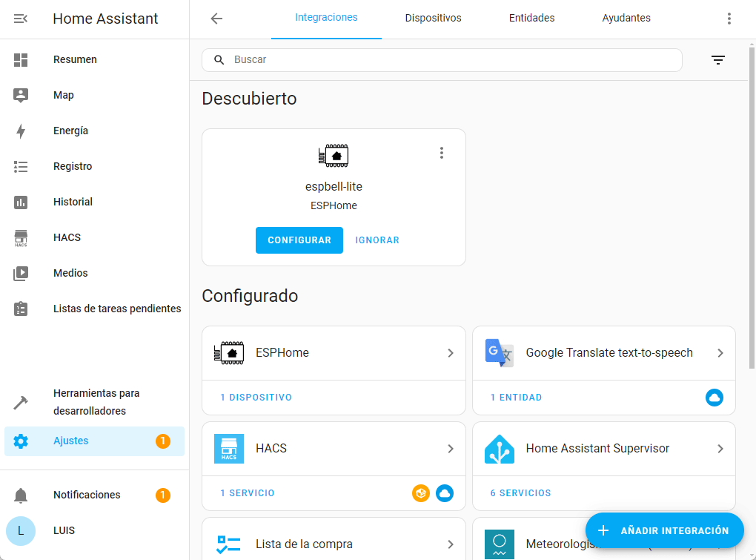
Task: Click the Descubierto section heading
Action: coord(249,99)
